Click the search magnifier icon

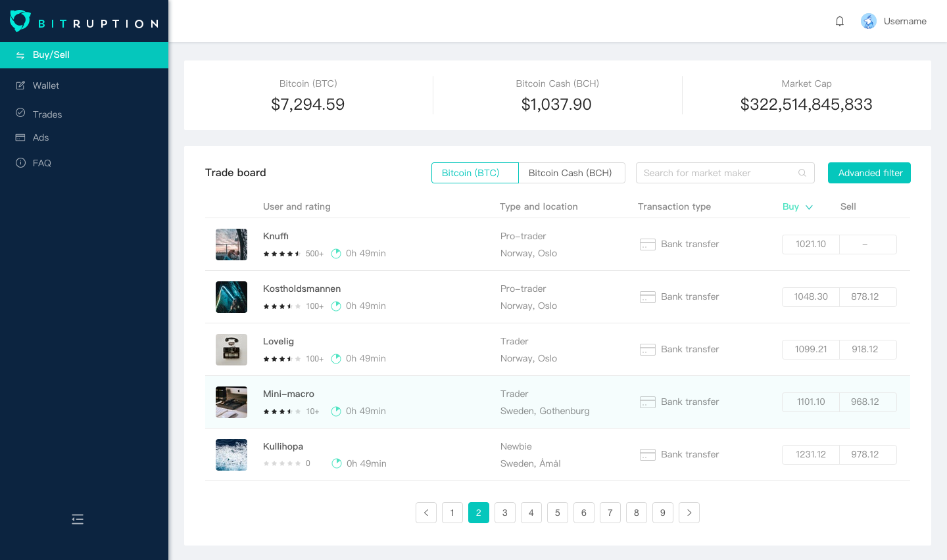[x=802, y=173]
